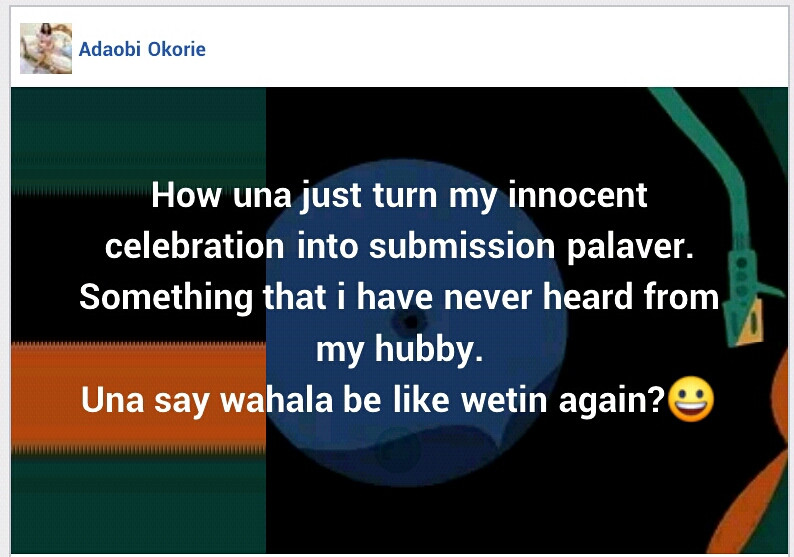Open the Adaobi Okorie profile name link
The height and width of the screenshot is (557, 794).
point(143,49)
